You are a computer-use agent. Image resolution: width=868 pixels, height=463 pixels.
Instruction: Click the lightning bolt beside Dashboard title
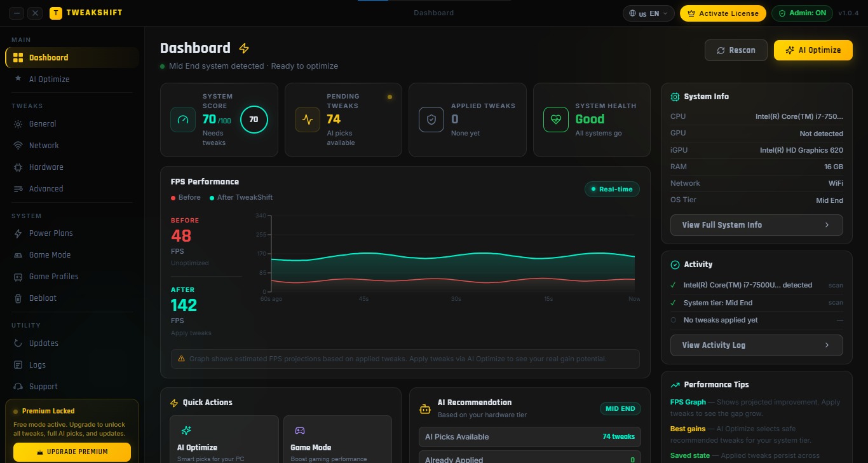tap(244, 48)
